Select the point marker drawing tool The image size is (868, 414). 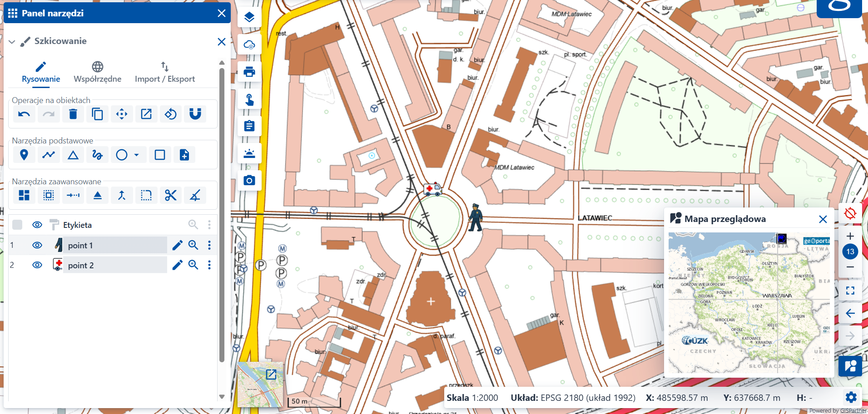click(x=24, y=155)
